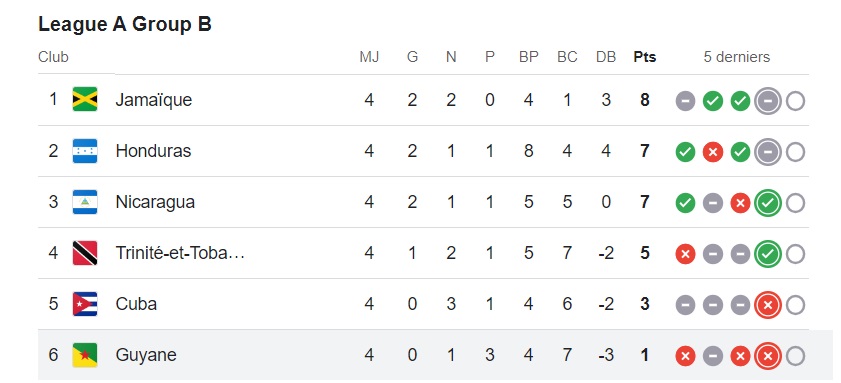Open the truncated Trinité-et-Toba… team name
Viewport: 841px width, 383px height.
click(x=180, y=253)
